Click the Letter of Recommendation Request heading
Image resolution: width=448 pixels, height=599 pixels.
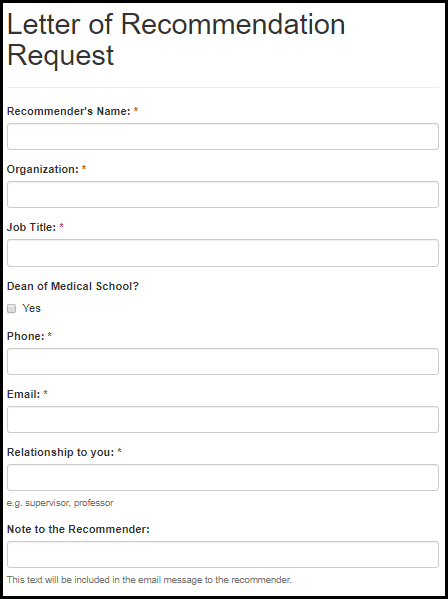click(x=176, y=39)
